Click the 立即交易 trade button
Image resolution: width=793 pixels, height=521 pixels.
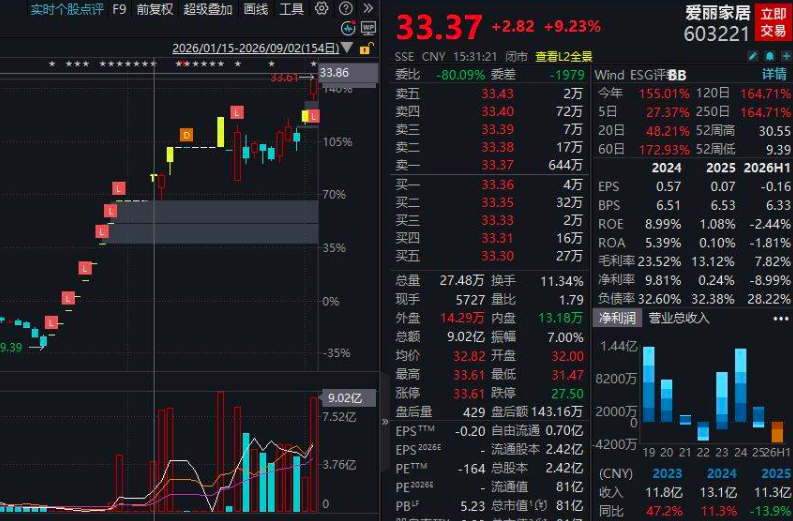click(773, 22)
